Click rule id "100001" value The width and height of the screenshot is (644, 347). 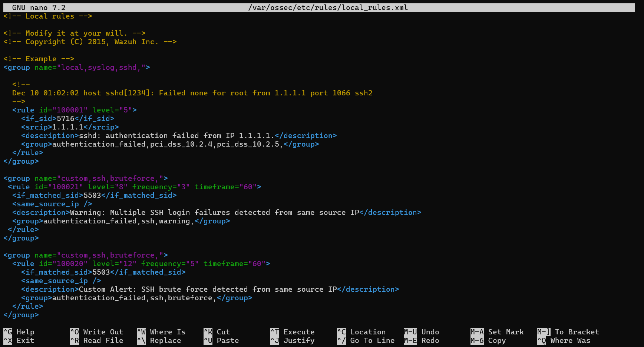70,110
